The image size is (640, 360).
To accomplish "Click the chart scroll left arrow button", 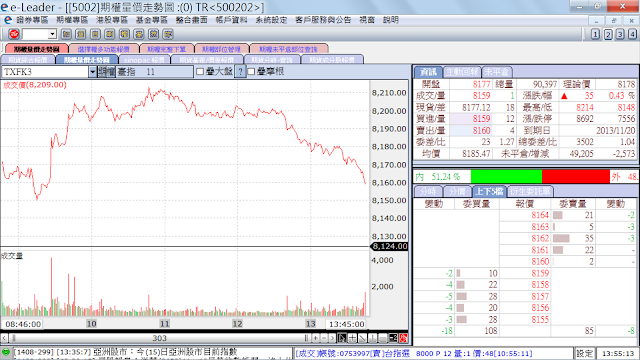I will [4, 338].
